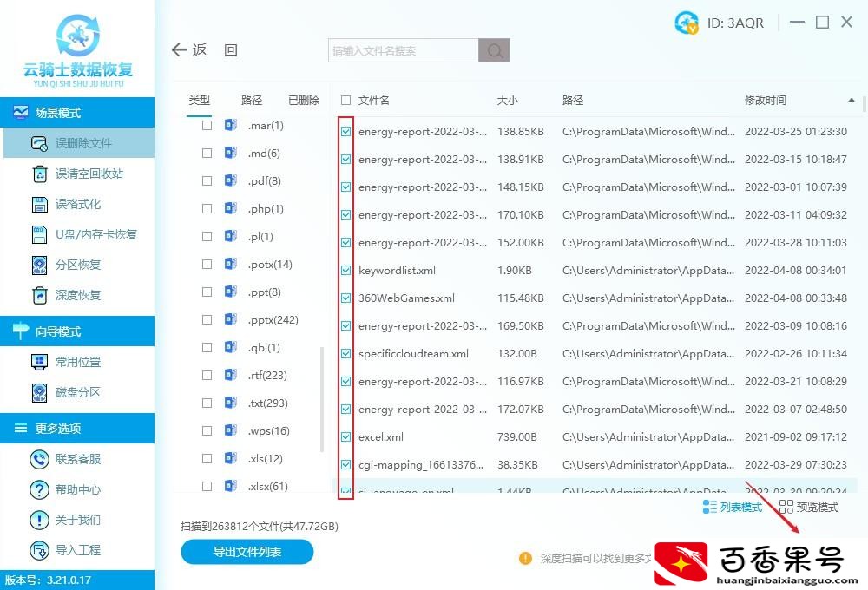Screen dimensions: 868x590
Task: Select the .ppt(8) type entry
Action: [x=265, y=292]
